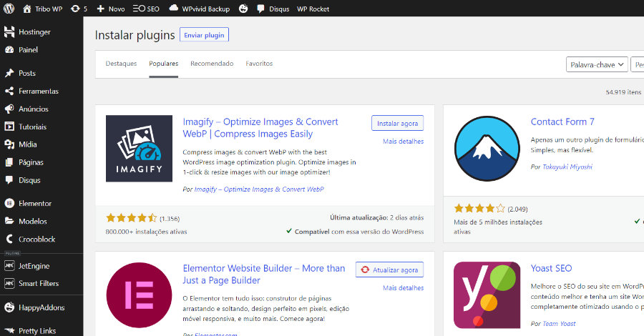Update Elementor with Atualizar agora
644x336 pixels.
click(x=389, y=270)
